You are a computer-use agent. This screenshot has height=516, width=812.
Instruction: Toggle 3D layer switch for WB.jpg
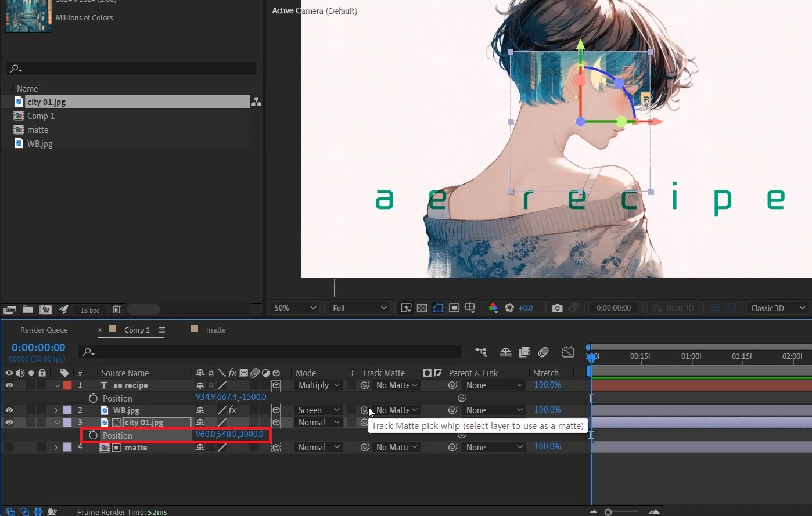point(276,410)
